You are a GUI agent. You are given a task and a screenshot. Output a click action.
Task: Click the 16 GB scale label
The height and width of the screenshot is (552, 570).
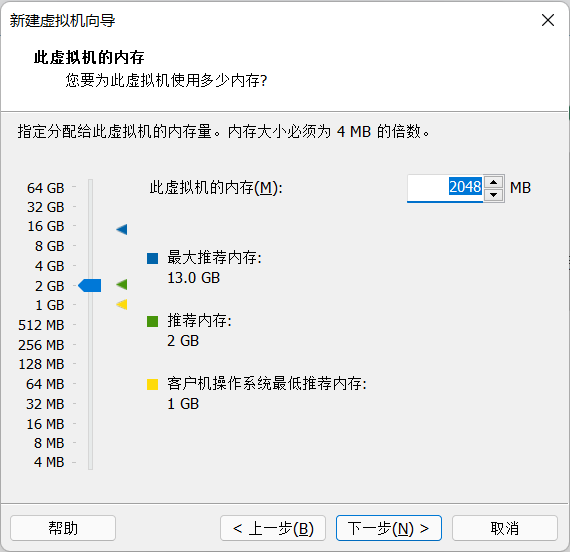pos(46,226)
